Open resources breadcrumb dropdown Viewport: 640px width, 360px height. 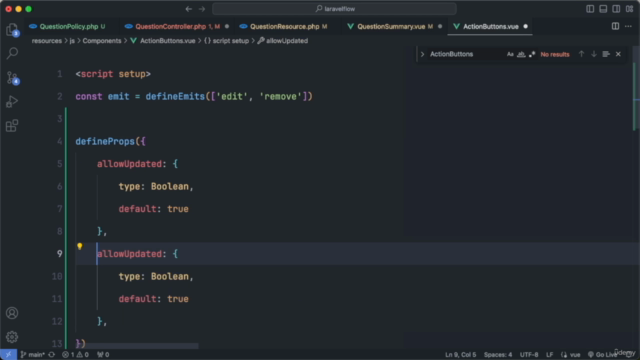[x=47, y=40]
